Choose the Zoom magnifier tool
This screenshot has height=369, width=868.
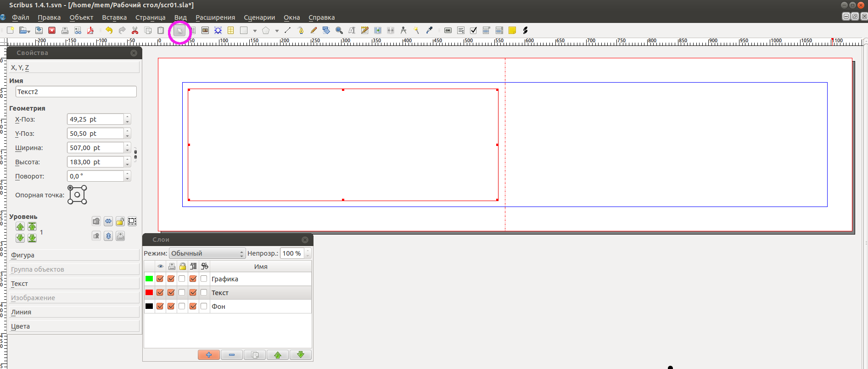tap(339, 30)
